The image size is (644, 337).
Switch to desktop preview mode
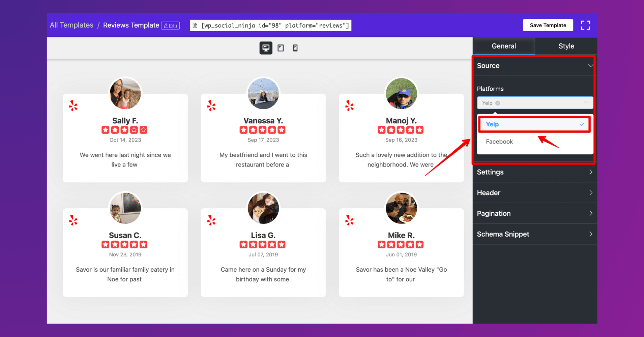pos(266,48)
